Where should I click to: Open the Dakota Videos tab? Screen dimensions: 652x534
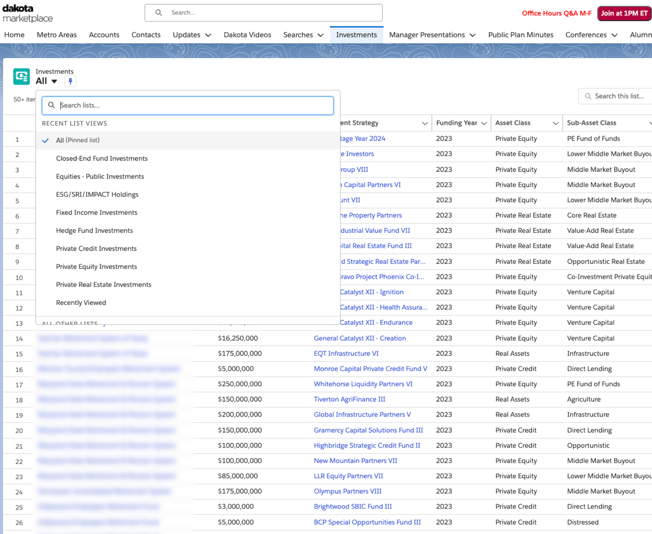coord(247,35)
